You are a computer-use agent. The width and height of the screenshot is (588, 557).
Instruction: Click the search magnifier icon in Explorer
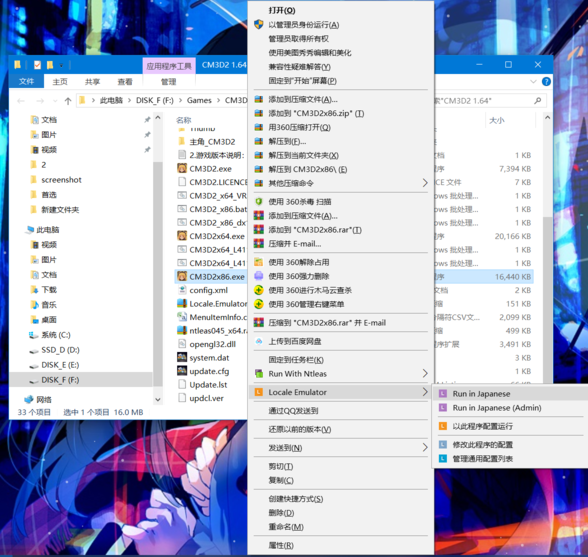coord(537,101)
